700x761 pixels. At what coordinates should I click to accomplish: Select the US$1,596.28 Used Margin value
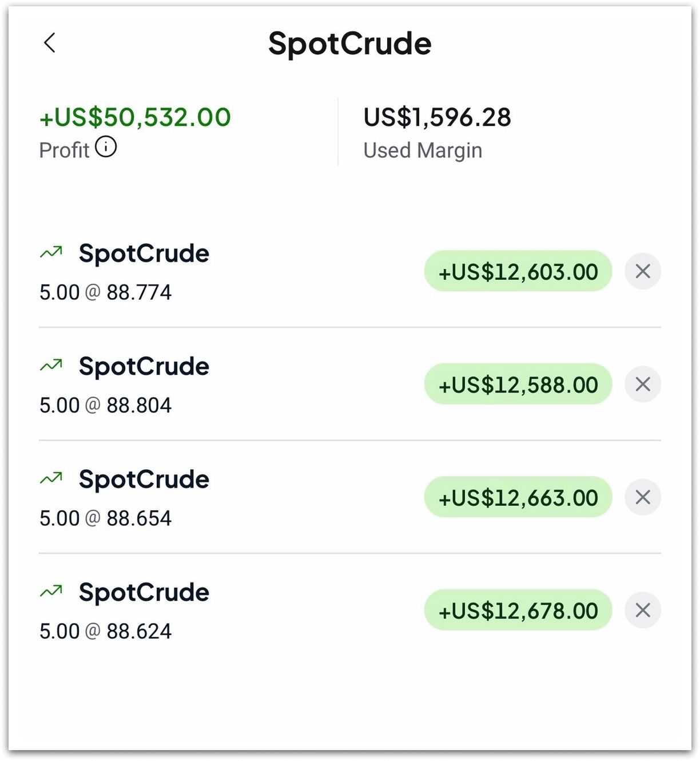coord(437,117)
